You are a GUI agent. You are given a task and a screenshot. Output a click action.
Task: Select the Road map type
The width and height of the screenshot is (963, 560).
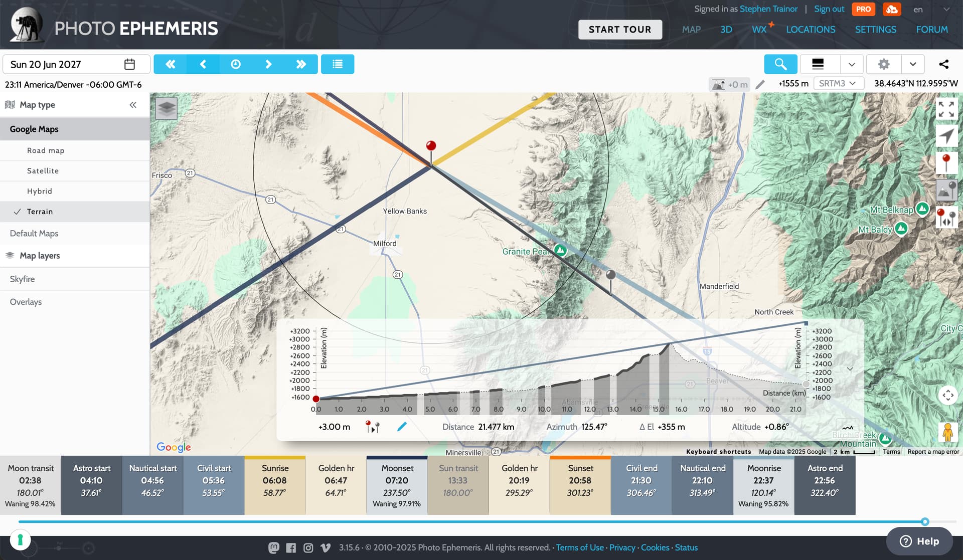[x=75, y=150]
